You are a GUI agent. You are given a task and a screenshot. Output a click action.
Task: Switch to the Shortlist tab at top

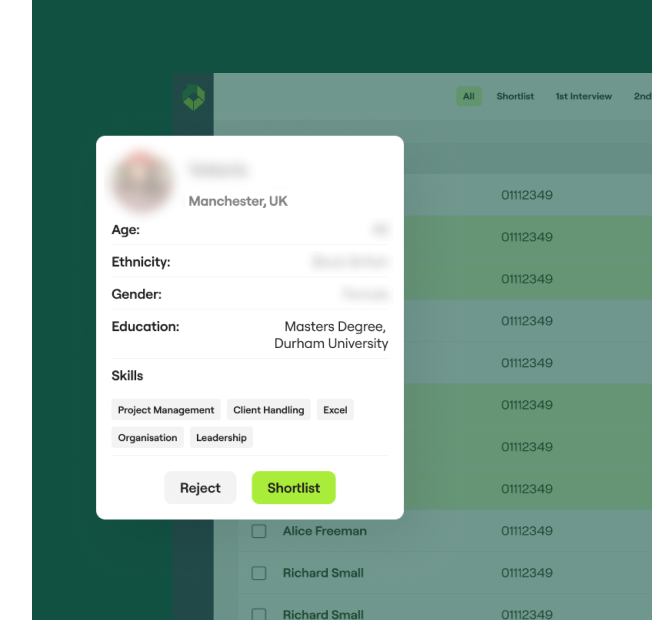515,96
